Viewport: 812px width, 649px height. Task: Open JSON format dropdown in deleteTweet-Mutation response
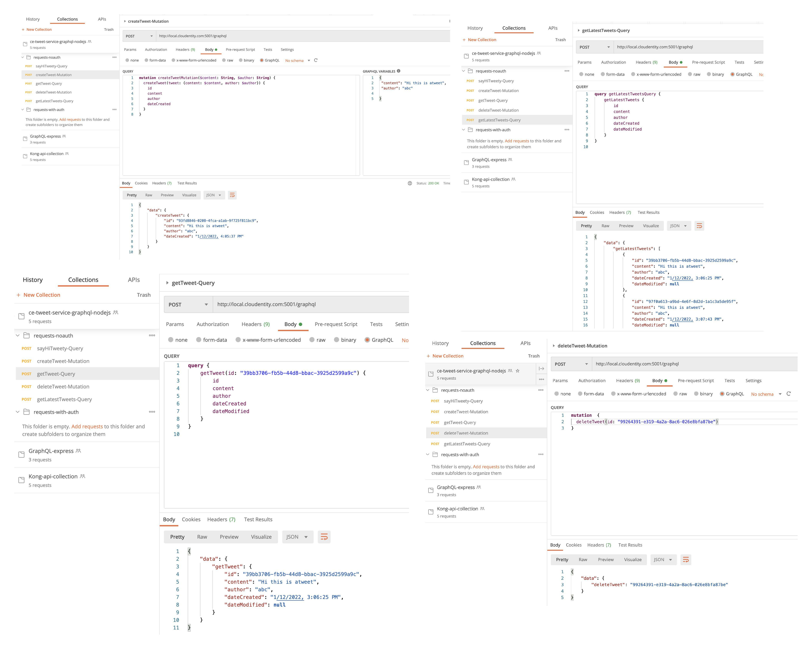[x=663, y=559]
